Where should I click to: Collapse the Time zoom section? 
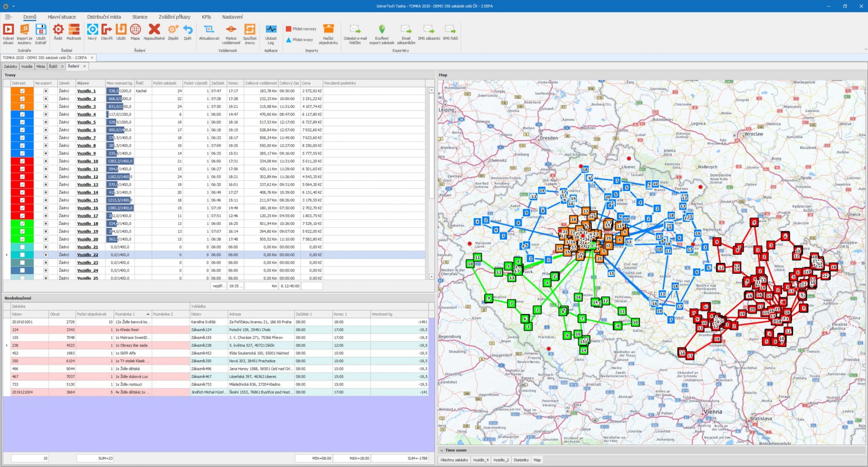click(x=441, y=450)
